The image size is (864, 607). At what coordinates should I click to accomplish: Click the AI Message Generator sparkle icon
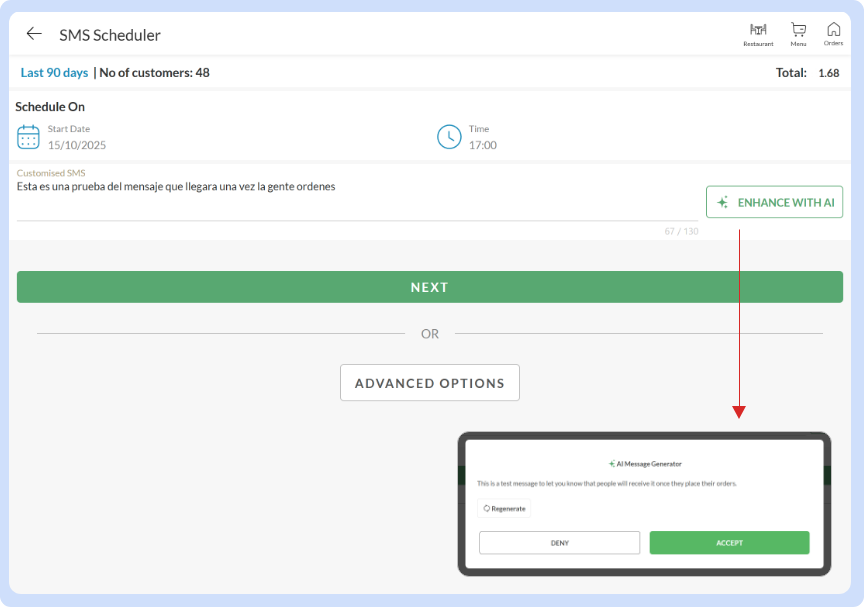611,464
